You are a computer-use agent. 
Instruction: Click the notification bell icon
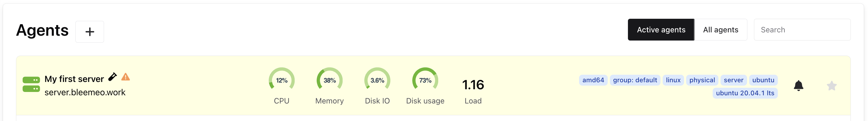click(798, 86)
